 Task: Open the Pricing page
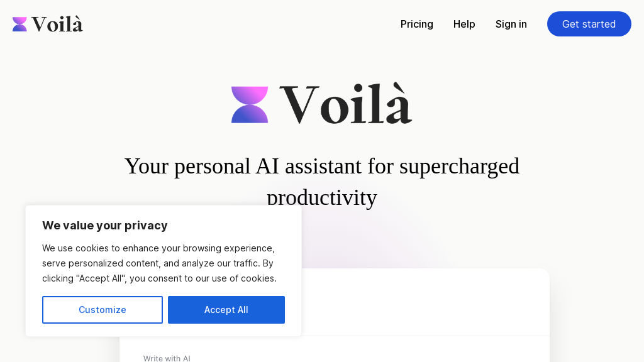[416, 24]
